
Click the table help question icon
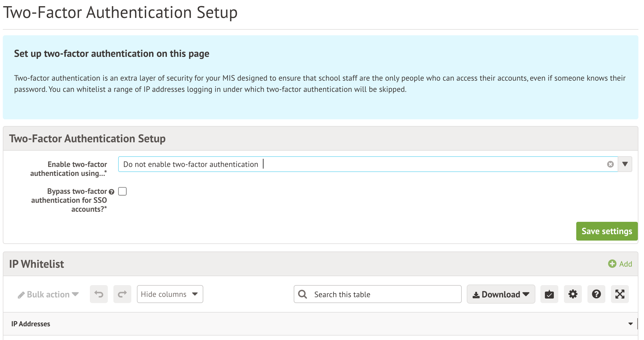[596, 294]
